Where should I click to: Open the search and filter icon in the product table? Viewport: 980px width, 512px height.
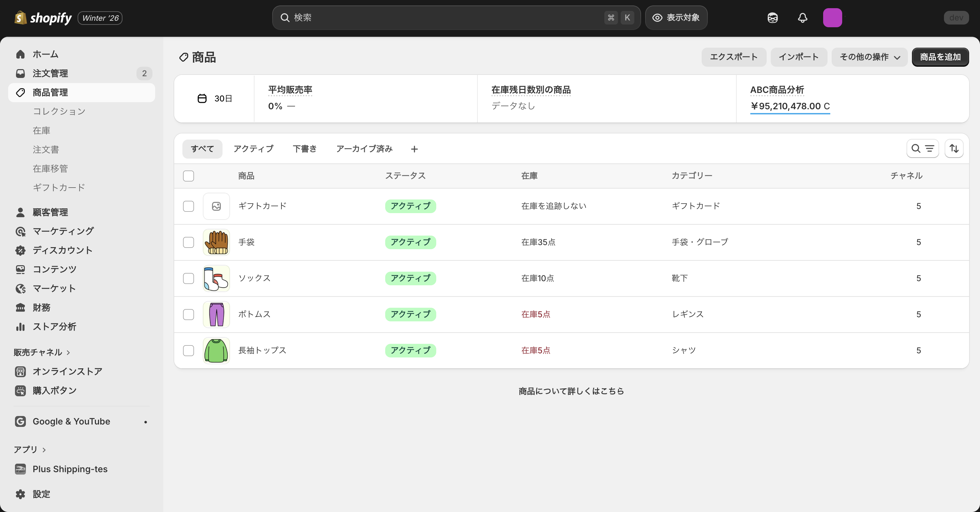(x=922, y=148)
